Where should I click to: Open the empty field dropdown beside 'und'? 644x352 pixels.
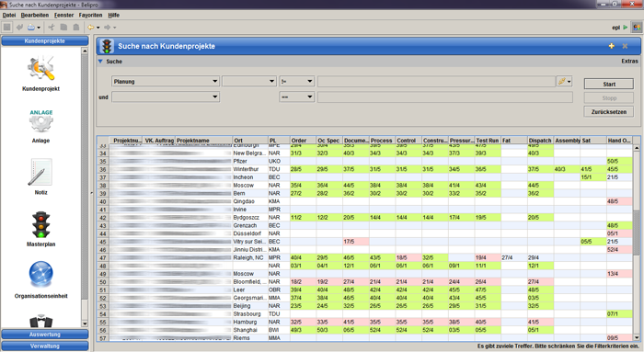(166, 97)
